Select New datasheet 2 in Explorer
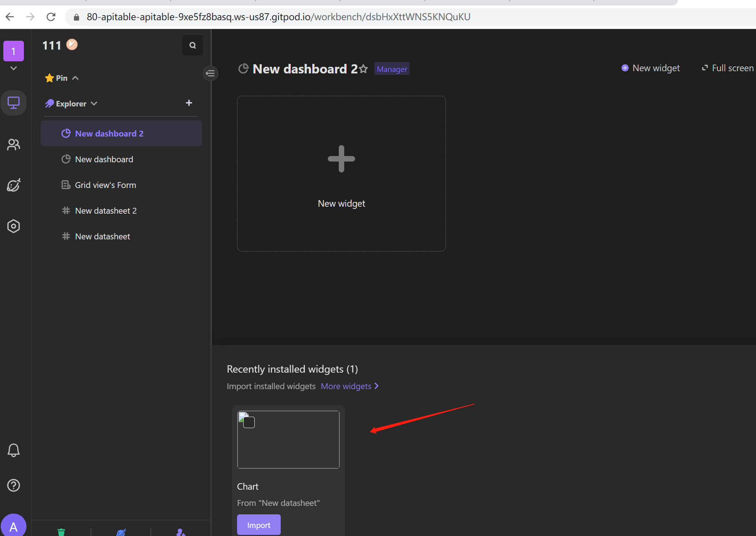Image resolution: width=756 pixels, height=536 pixels. 106,210
